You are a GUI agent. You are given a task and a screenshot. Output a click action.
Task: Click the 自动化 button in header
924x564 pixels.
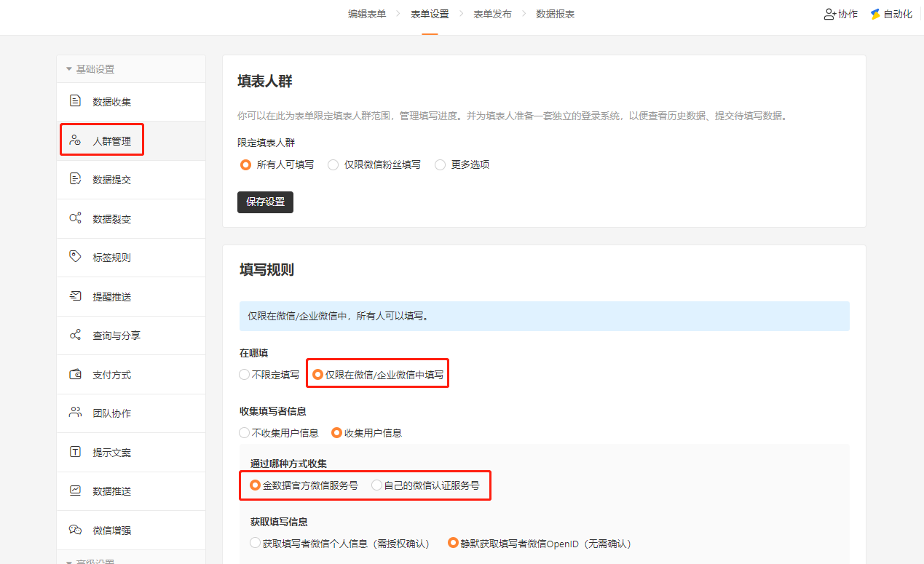pyautogui.click(x=891, y=14)
